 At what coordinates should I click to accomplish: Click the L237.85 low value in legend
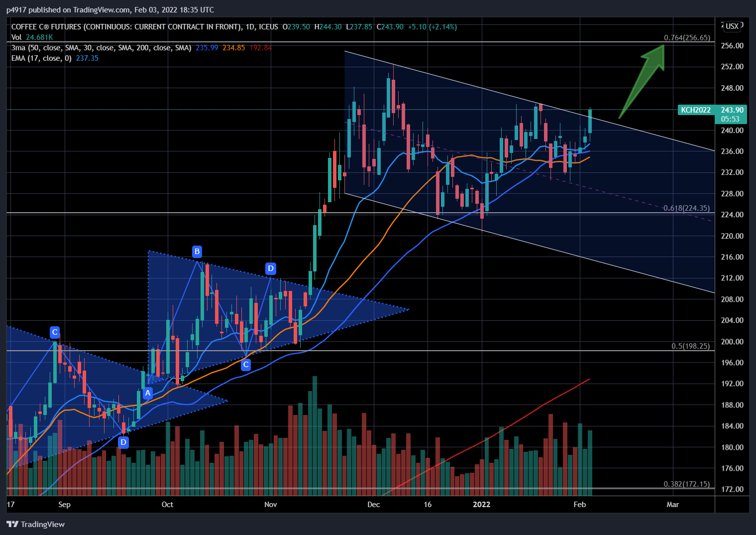point(359,27)
